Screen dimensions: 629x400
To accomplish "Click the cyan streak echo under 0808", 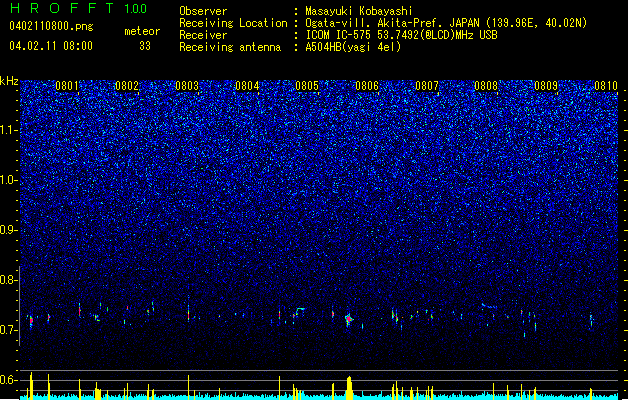I will pyautogui.click(x=489, y=307).
